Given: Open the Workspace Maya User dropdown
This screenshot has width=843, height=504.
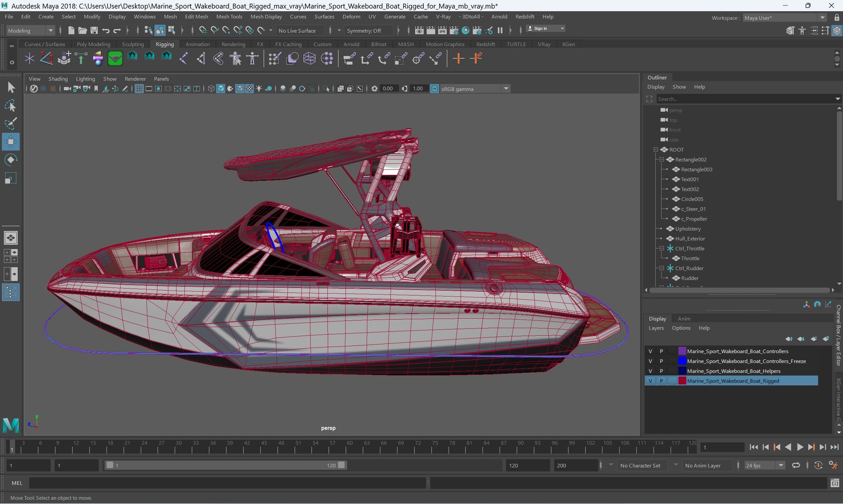Looking at the screenshot, I should 785,18.
